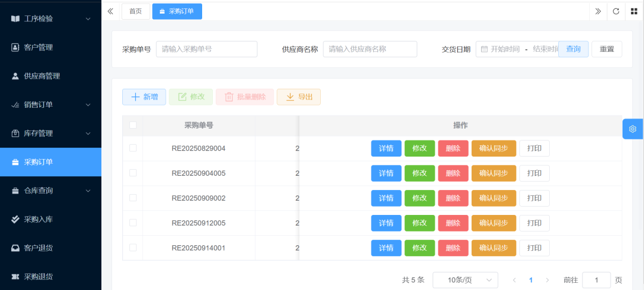Go to 采购入库 in the sidebar
Screen dimensions: 644x290
(x=38, y=219)
